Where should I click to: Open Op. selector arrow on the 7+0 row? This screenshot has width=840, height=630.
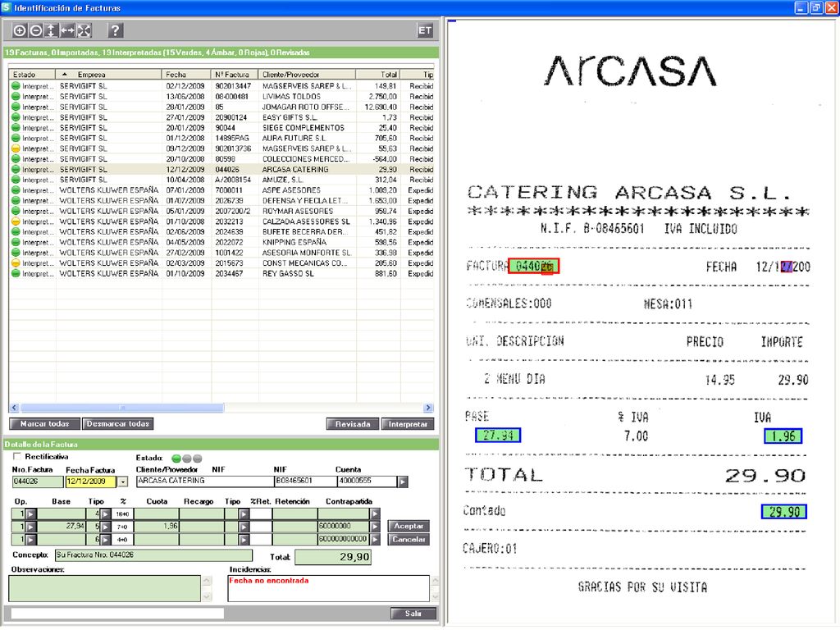point(30,527)
